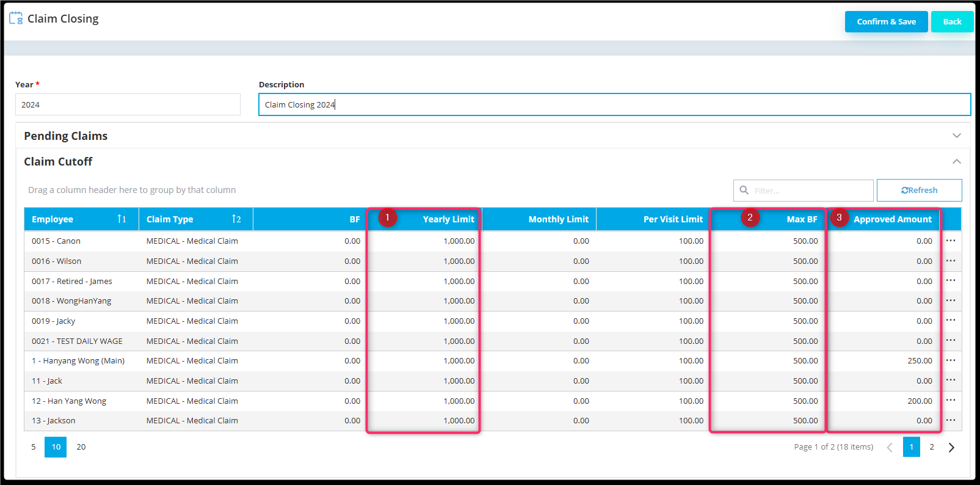Open row options for 0017 - Retired - James
This screenshot has width=980, height=485.
[x=951, y=281]
